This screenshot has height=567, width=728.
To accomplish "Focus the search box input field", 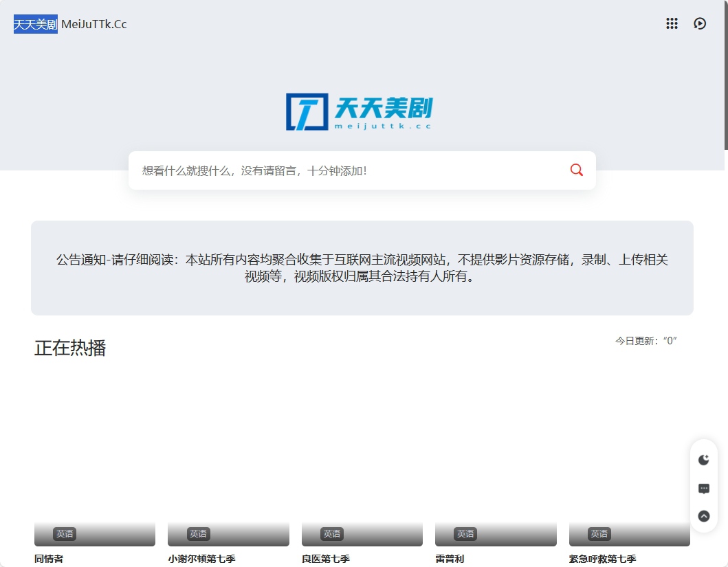I will coord(344,170).
